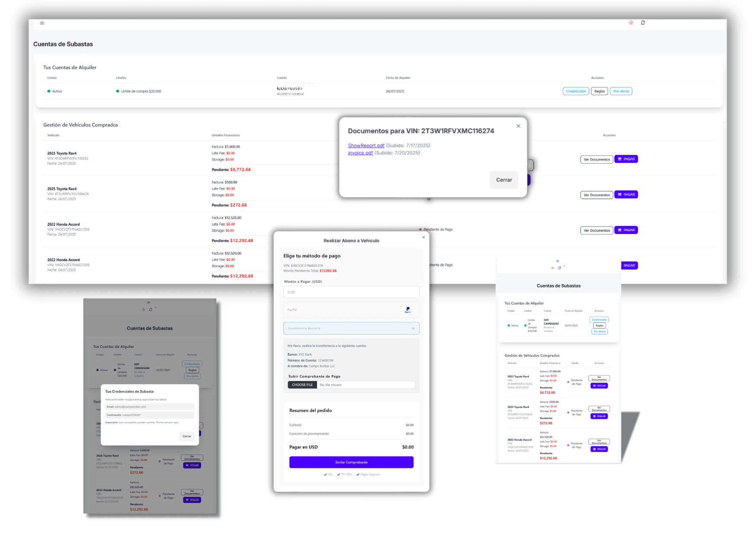Click Pre-alerta in the desktop rental accounts row
The height and width of the screenshot is (536, 756).
[621, 91]
